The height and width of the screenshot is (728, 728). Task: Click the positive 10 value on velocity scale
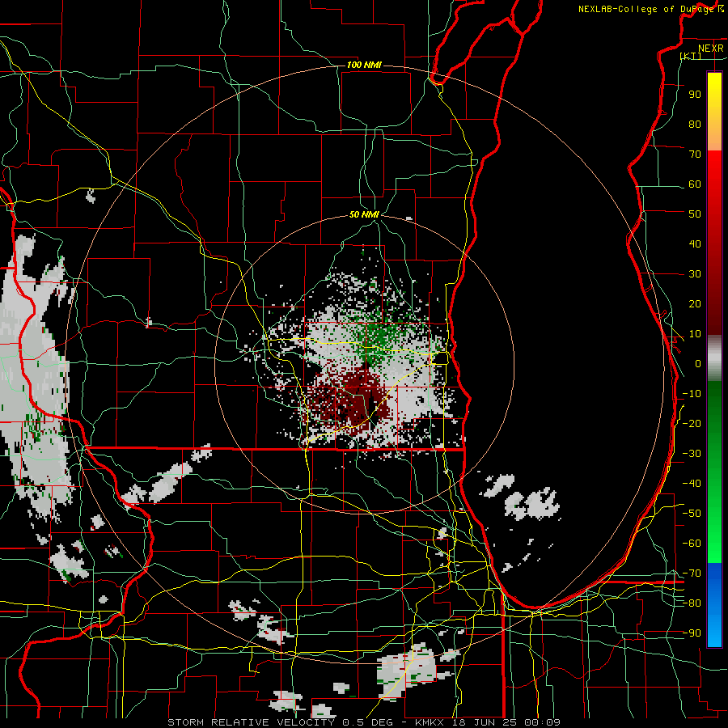point(695,334)
